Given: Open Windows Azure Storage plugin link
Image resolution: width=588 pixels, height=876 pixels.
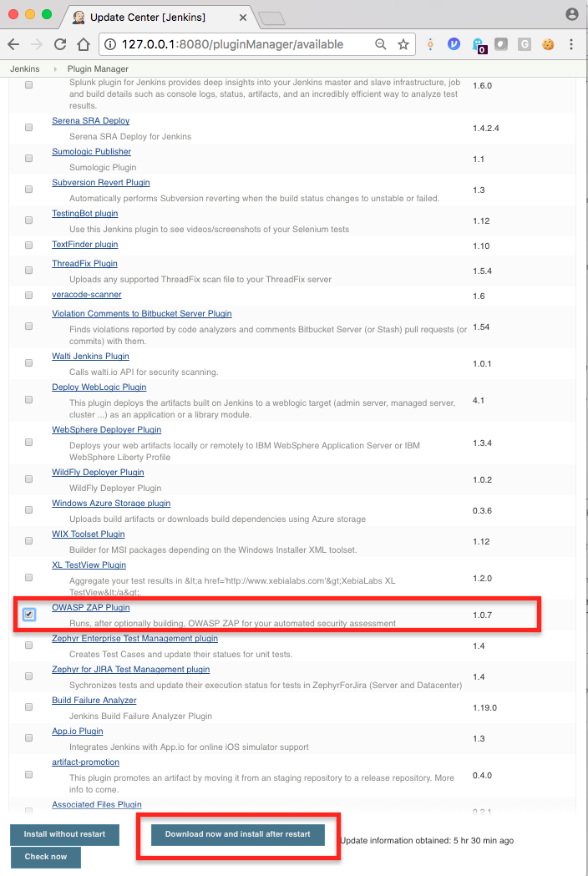Looking at the screenshot, I should [111, 503].
